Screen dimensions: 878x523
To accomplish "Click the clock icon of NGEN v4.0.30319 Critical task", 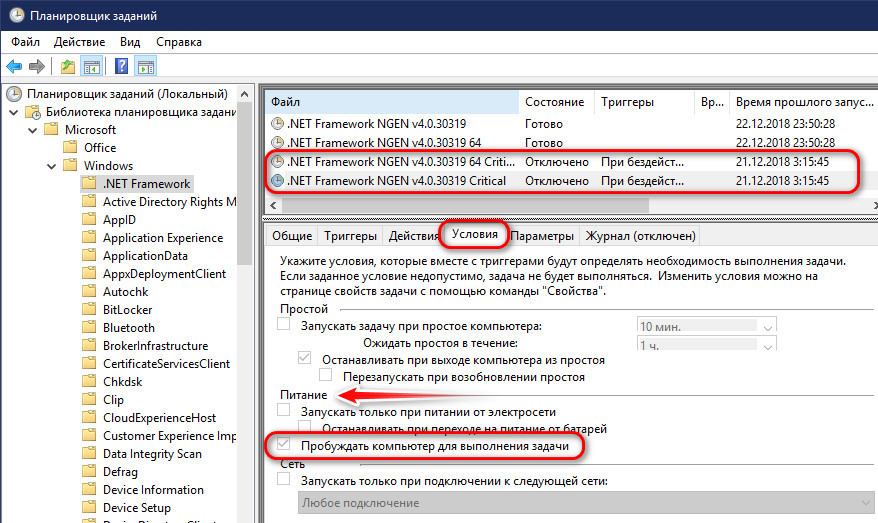I will click(x=277, y=181).
